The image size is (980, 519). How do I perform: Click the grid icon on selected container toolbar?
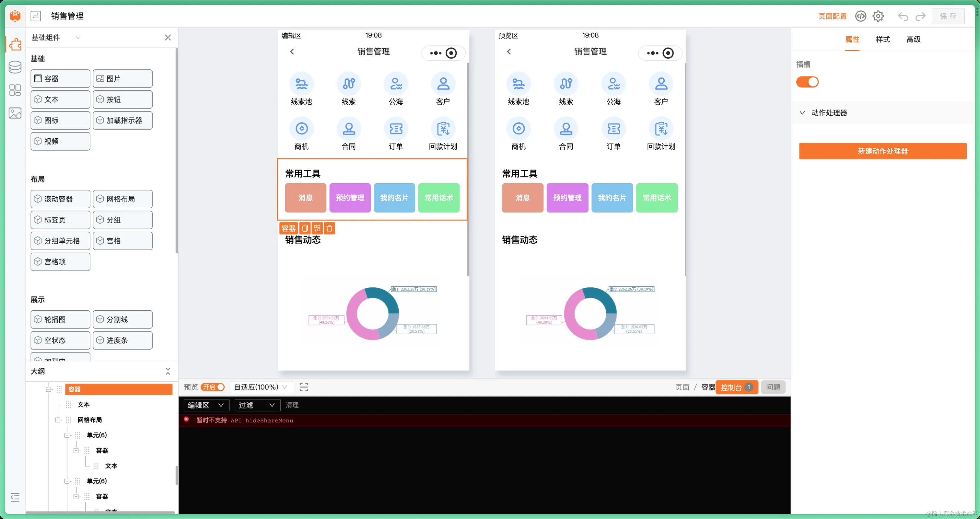[x=317, y=228]
